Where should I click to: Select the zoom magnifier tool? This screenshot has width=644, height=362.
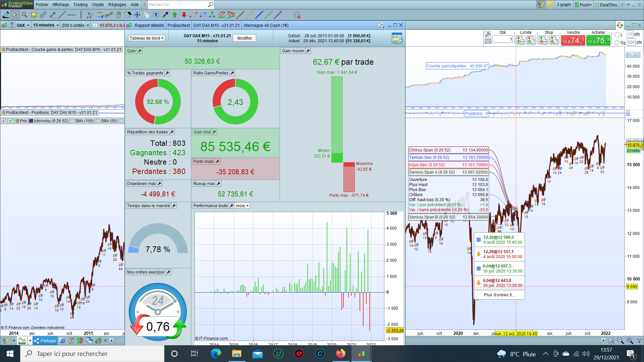click(24, 15)
